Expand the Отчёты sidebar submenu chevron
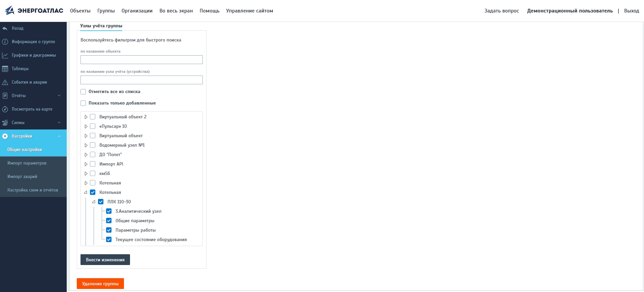This screenshot has width=644, height=292. 59,96
